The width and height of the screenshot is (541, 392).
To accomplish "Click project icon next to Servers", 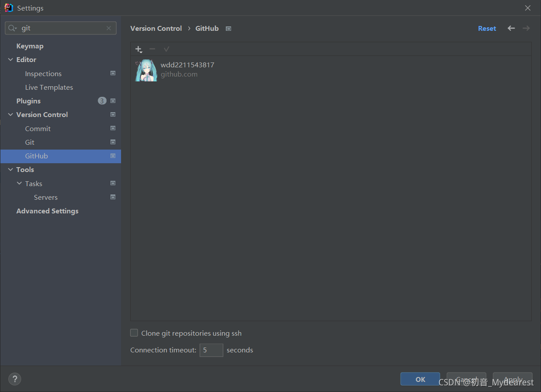I will click(113, 197).
